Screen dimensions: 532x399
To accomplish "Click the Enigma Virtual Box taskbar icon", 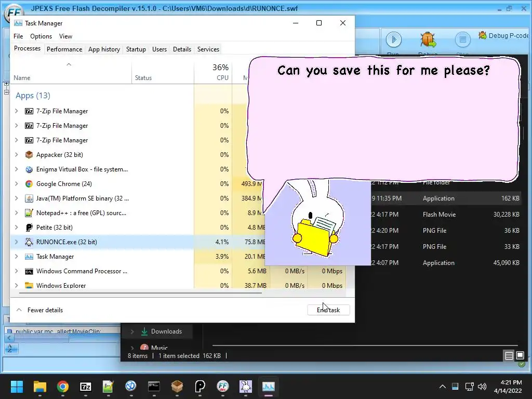I will pos(131,387).
